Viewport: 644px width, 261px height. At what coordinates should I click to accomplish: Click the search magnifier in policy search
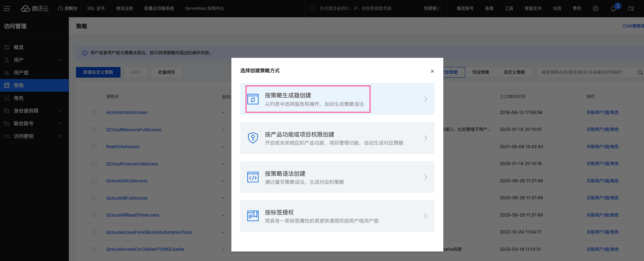click(640, 72)
